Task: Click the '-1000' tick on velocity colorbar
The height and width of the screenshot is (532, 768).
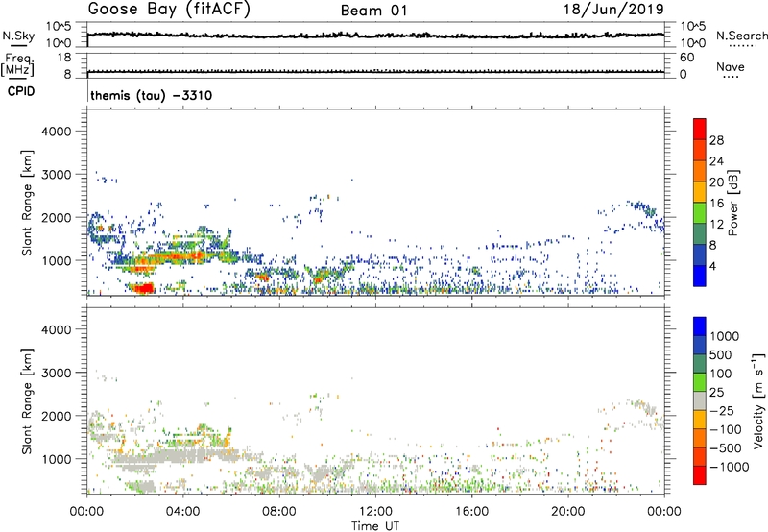Action: click(730, 467)
